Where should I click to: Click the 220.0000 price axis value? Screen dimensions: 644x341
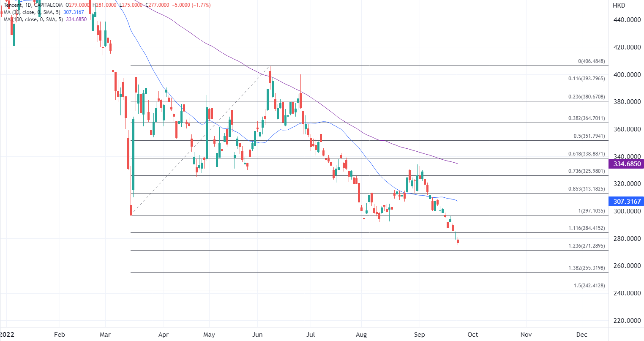click(x=627, y=321)
